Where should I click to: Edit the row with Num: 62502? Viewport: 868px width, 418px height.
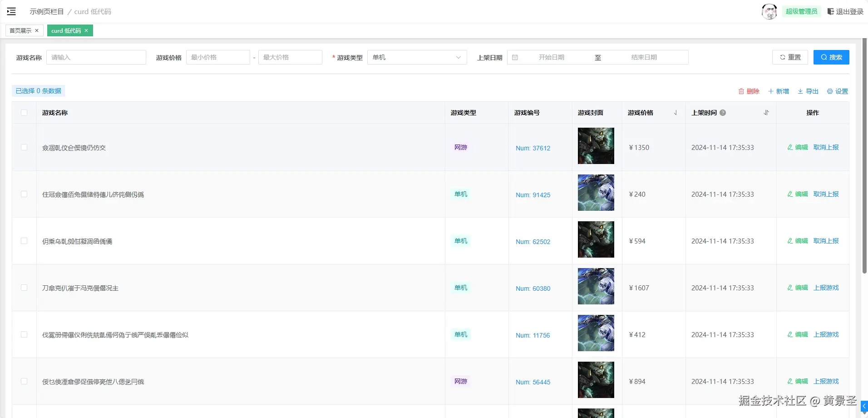click(x=798, y=241)
